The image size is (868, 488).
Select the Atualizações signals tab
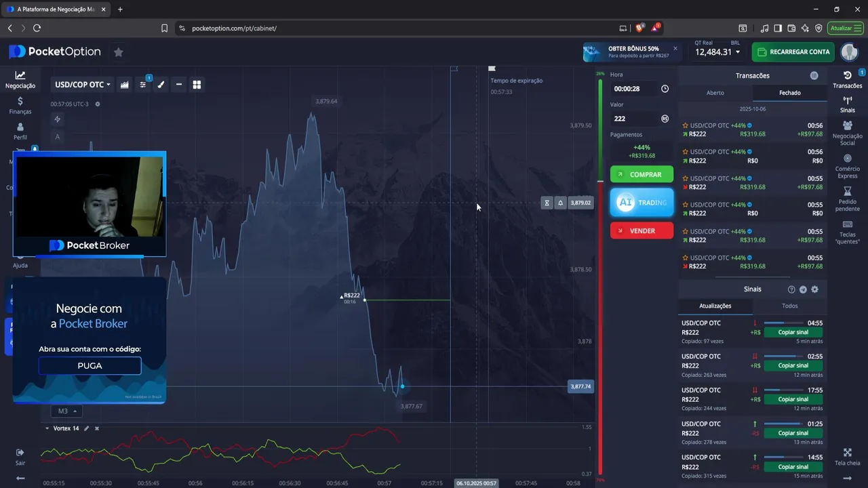click(x=715, y=306)
